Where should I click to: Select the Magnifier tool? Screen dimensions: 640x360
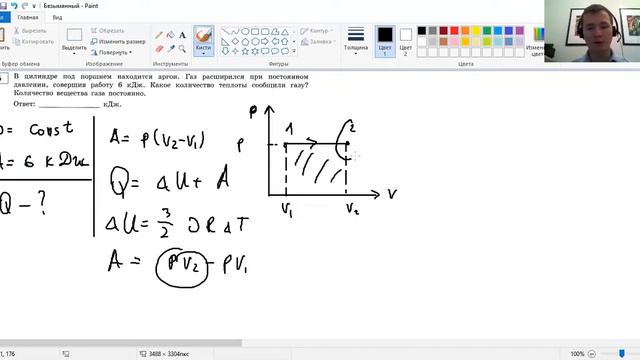[182, 49]
